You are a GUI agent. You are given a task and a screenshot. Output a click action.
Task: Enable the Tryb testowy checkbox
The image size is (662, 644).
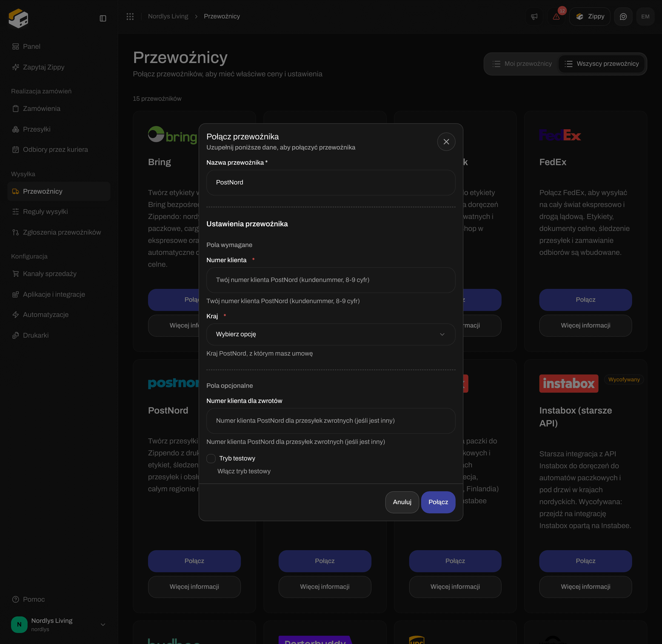point(211,459)
